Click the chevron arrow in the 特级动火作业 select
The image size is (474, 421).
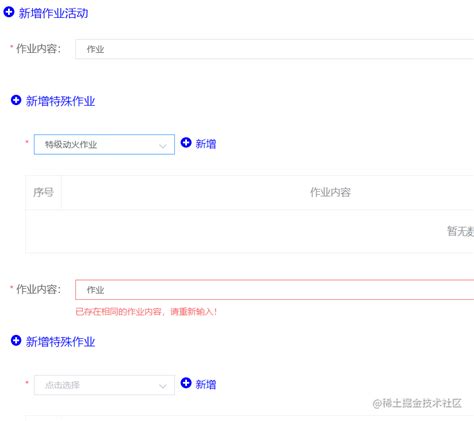(163, 146)
